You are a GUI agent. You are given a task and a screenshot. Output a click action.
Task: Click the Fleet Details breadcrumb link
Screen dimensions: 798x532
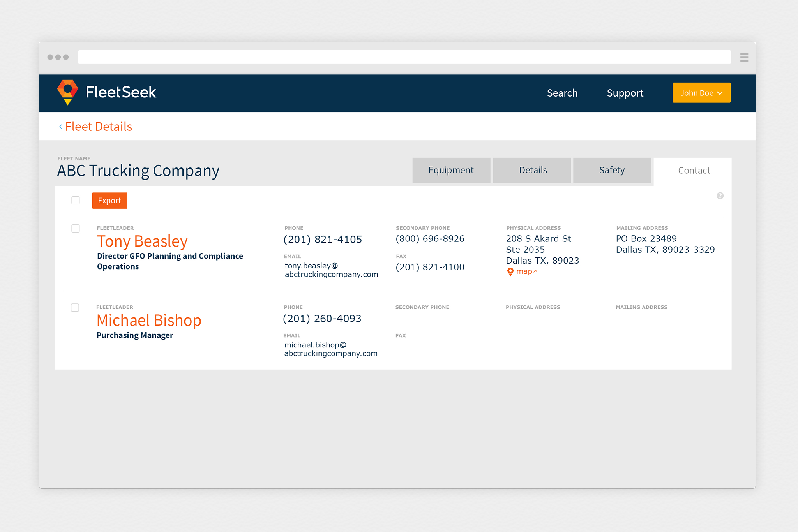coord(99,127)
